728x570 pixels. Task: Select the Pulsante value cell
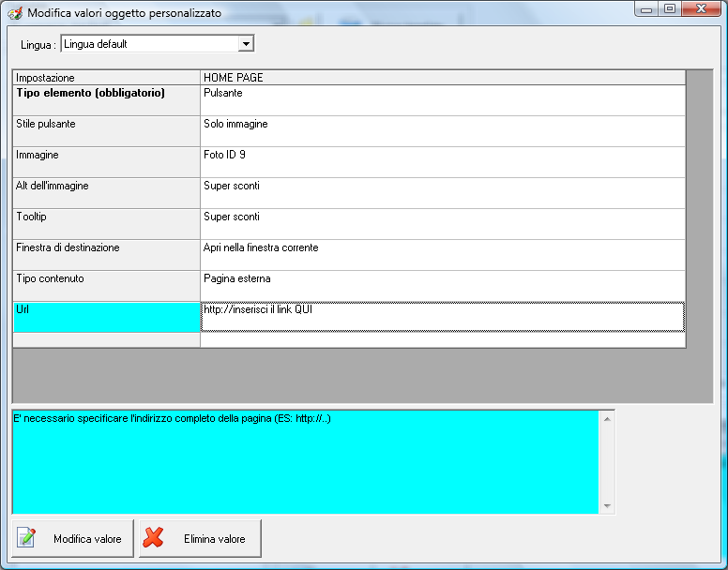(x=443, y=100)
